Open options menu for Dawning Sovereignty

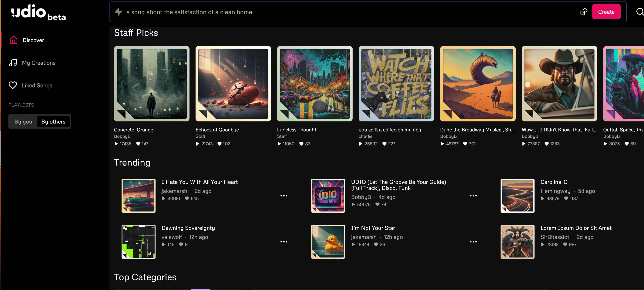click(284, 242)
